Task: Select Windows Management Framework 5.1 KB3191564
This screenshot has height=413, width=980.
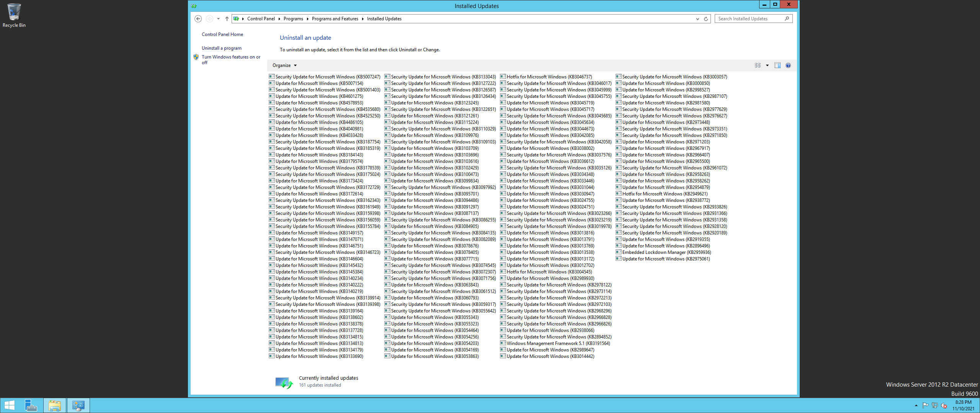Action: [555, 343]
